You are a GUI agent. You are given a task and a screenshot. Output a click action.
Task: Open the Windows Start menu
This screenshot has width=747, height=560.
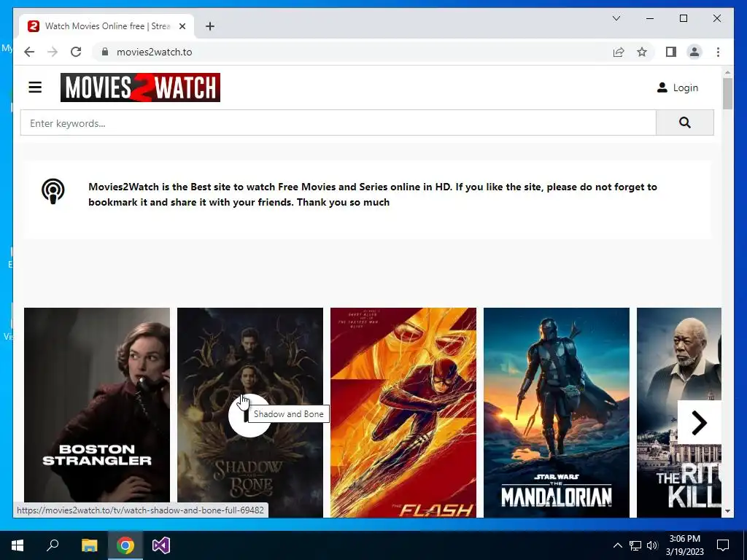click(18, 545)
